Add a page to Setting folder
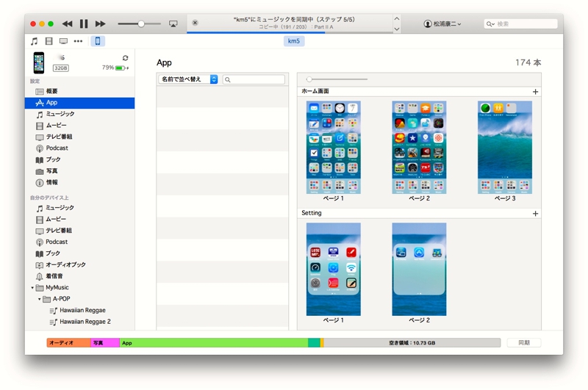Image resolution: width=588 pixels, height=390 pixels. coord(535,214)
